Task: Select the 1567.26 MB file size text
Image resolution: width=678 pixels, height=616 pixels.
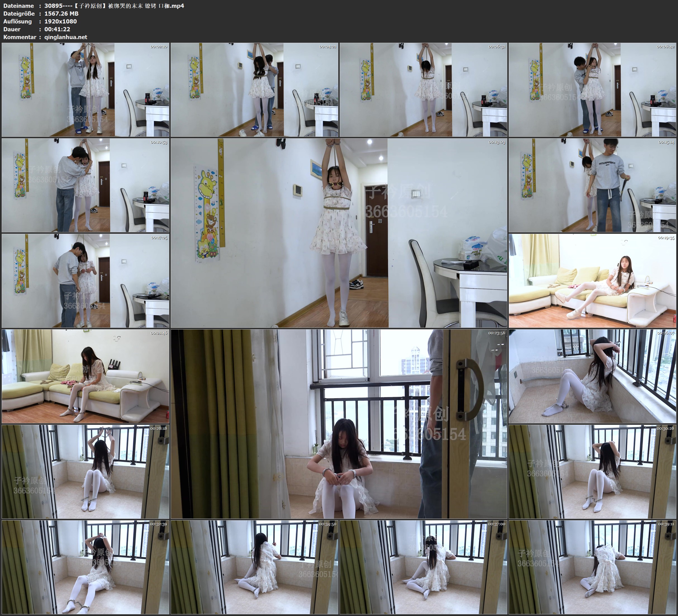Action: click(61, 13)
